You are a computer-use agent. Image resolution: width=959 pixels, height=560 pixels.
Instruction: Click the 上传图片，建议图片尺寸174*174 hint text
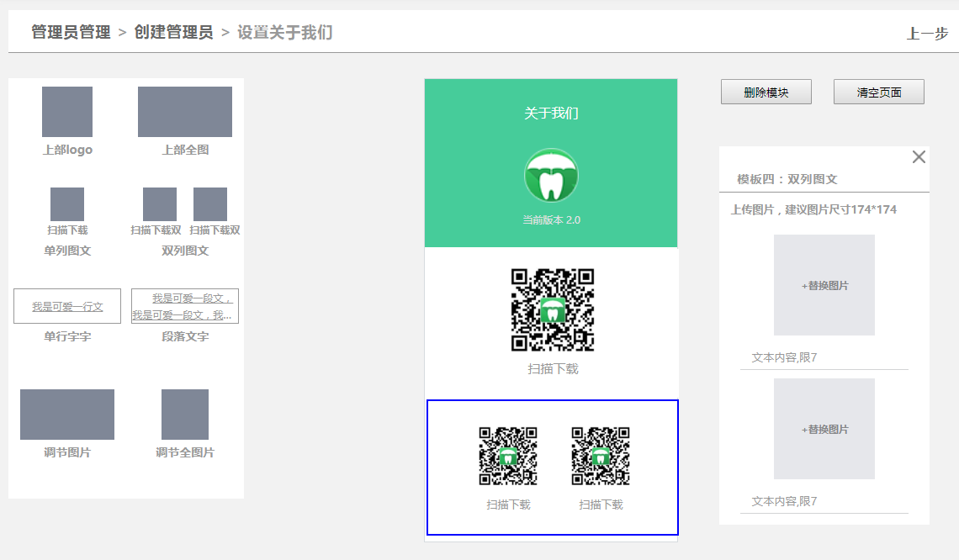813,209
